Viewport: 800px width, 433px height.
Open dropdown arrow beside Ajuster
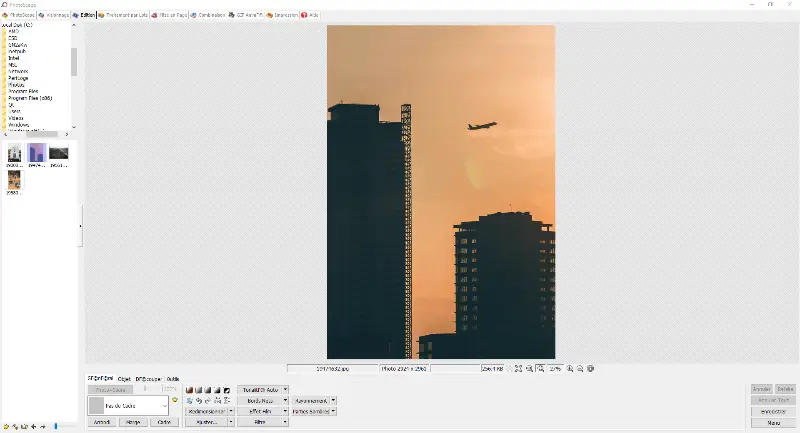click(231, 422)
